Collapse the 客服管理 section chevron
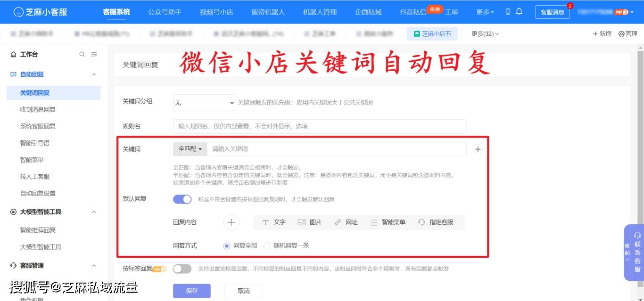644x301 pixels. click(x=94, y=266)
